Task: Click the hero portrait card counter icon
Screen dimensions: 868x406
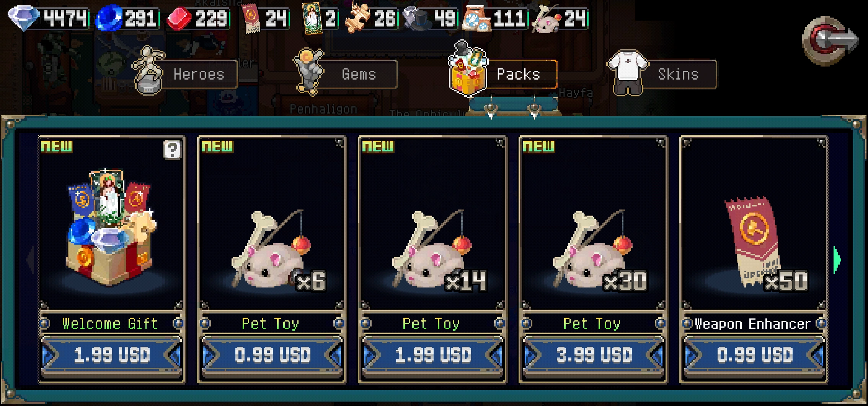Action: pos(312,18)
